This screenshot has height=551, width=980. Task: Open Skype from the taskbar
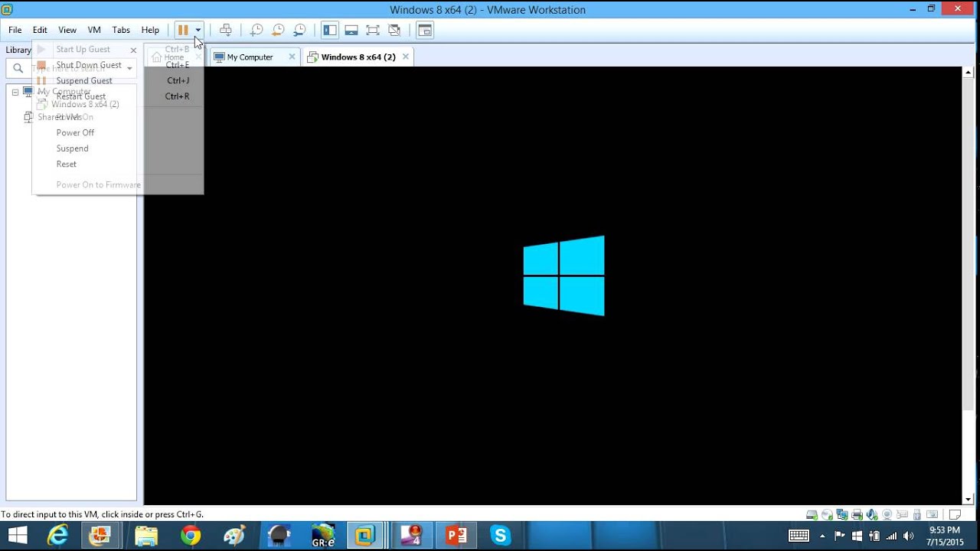(x=501, y=536)
